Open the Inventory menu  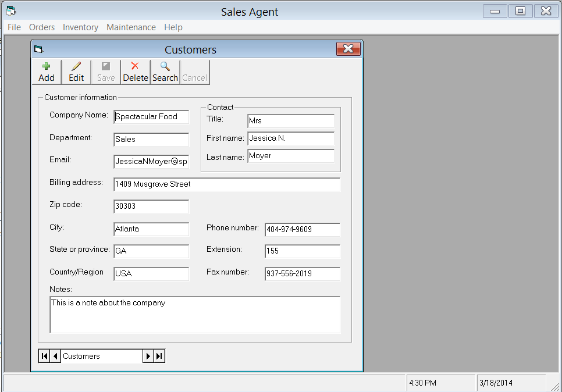(x=80, y=27)
